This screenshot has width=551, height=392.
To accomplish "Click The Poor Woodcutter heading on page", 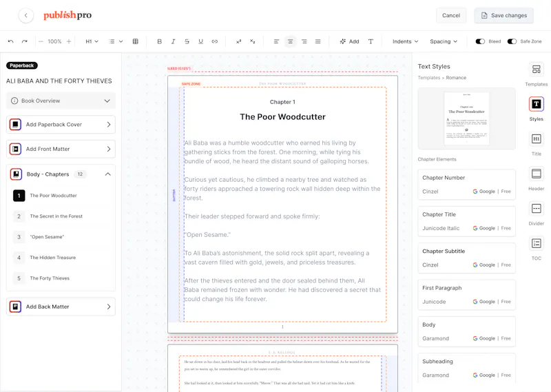I will [x=282, y=116].
